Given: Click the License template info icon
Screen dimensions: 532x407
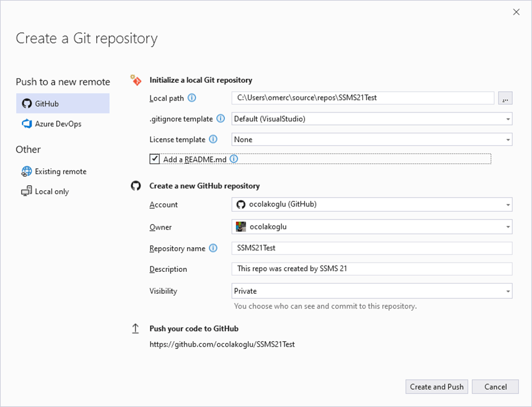Looking at the screenshot, I should point(213,139).
